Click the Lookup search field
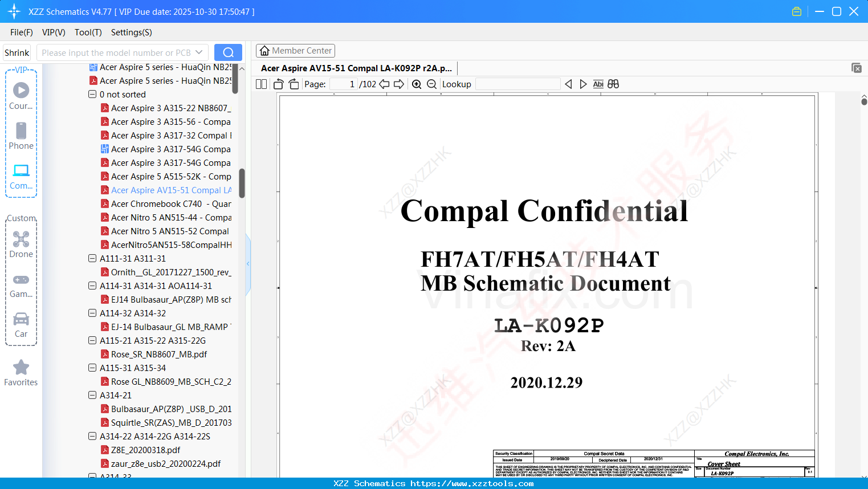 pos(517,84)
